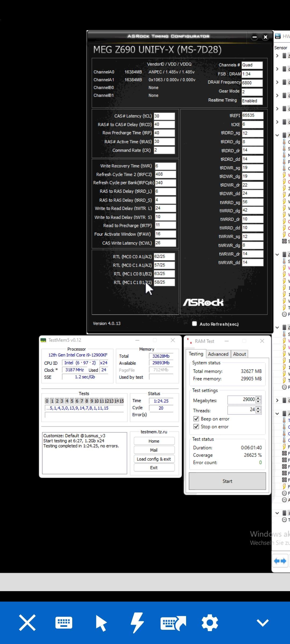Click the Four Activate Window (tFAW) field
The width and height of the screenshot is (290, 644).
165,234
